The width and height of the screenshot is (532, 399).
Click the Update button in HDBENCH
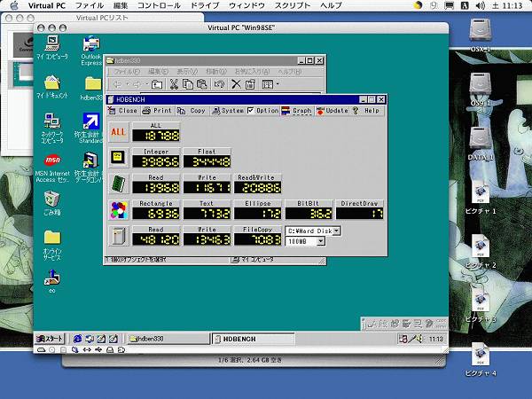[332, 111]
